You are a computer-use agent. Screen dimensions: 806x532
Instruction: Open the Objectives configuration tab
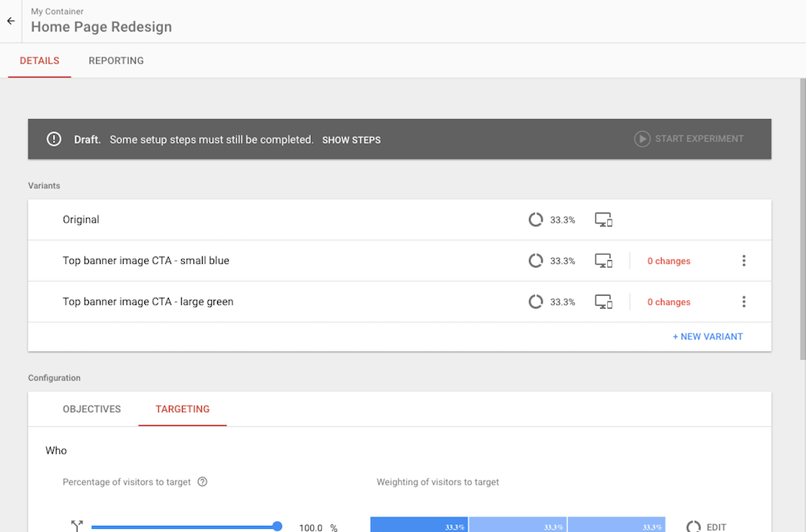pos(92,409)
